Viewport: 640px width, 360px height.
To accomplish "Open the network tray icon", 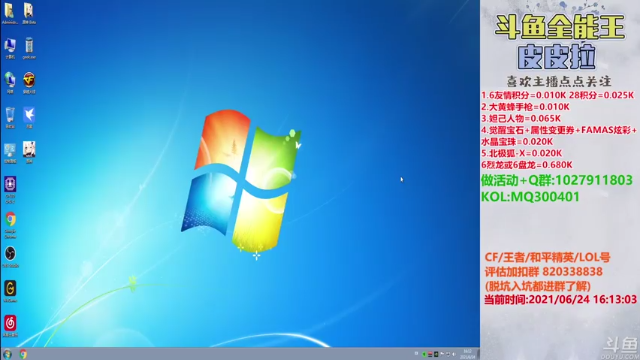I will pos(448,354).
